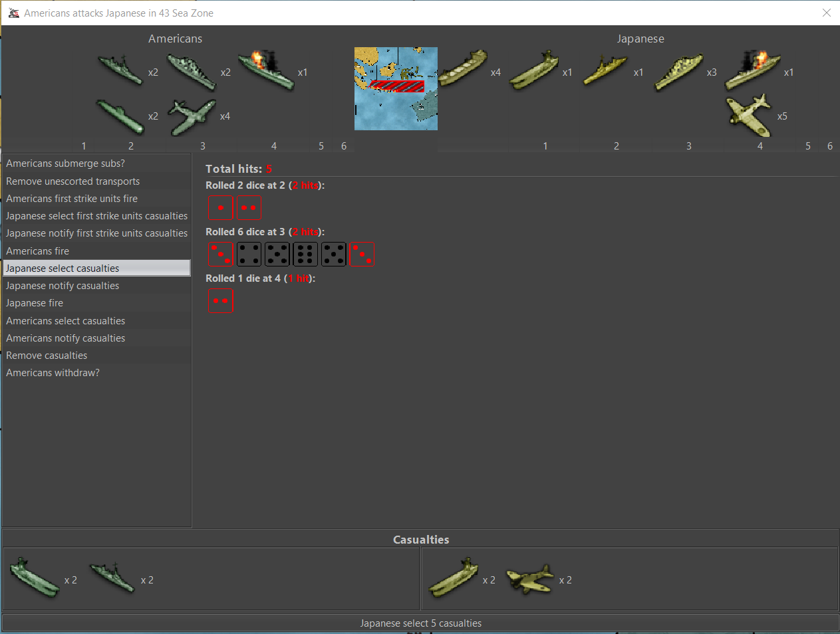
Task: Click the Japanese heading
Action: point(640,39)
